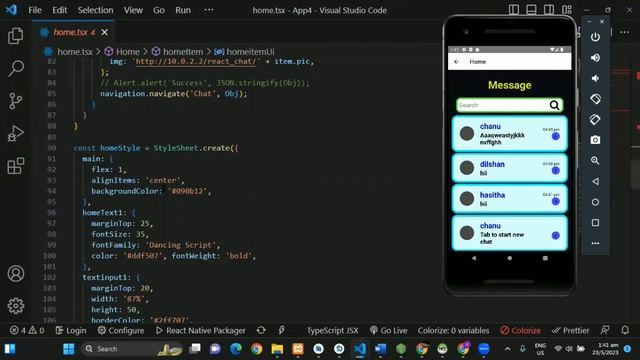Viewport: 640px width, 360px height.
Task: Click emulator power button
Action: 595,37
